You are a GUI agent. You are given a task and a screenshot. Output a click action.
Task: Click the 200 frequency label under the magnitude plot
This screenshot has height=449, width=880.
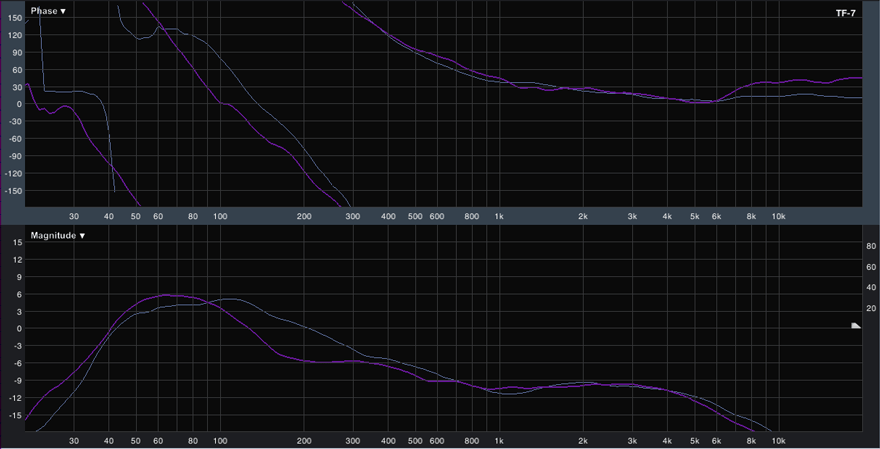[x=304, y=441]
